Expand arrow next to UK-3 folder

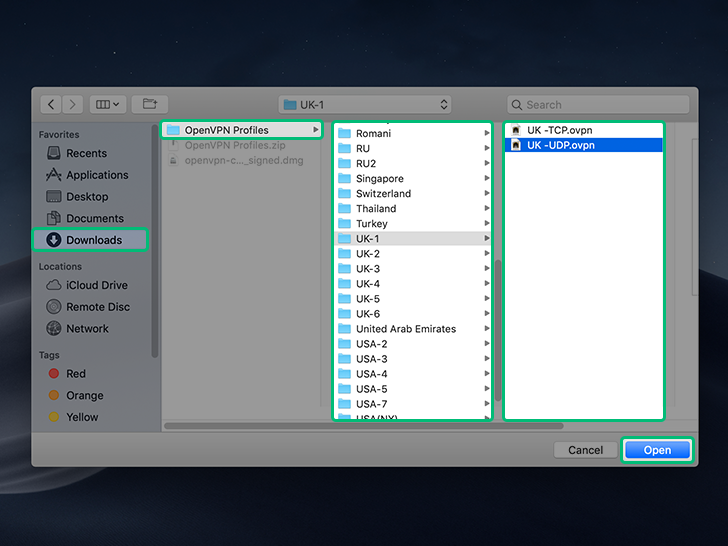(x=487, y=268)
